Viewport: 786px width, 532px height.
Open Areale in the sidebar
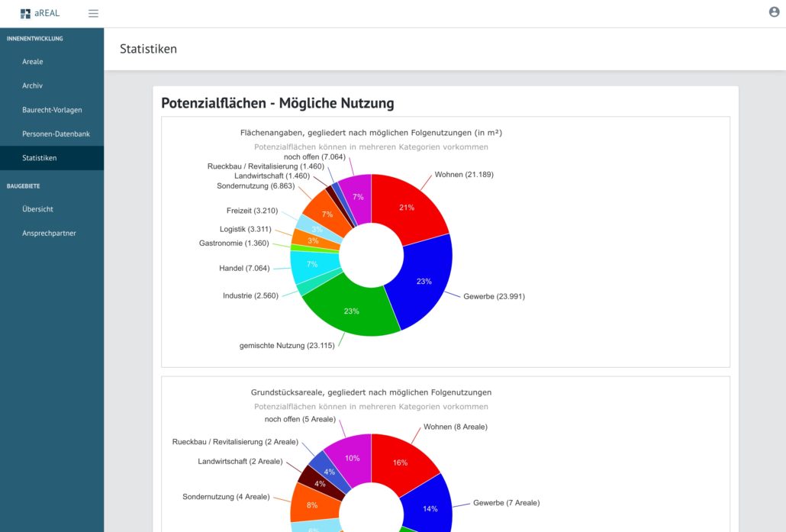coord(52,62)
